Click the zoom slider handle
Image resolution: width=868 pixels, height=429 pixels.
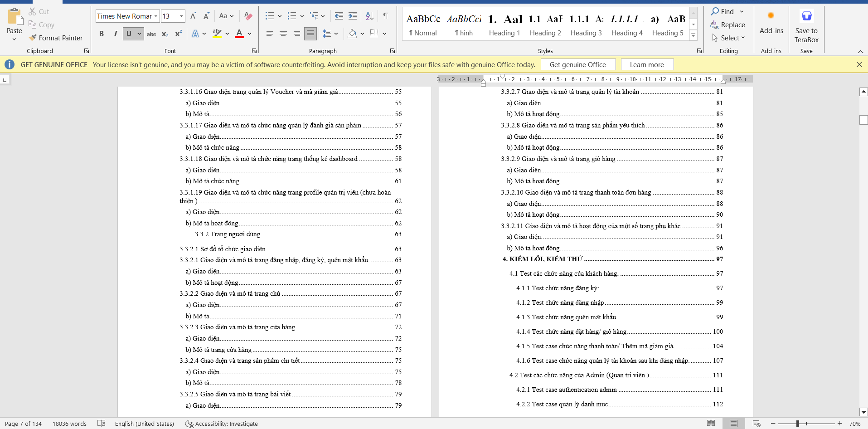[797, 424]
